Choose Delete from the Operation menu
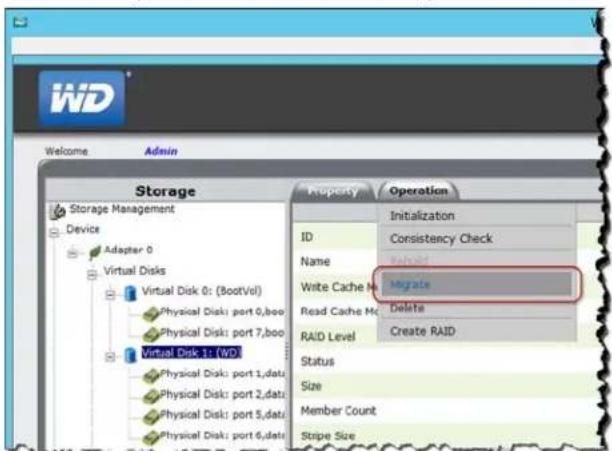Viewport: 612px width, 451px height. pos(476,308)
